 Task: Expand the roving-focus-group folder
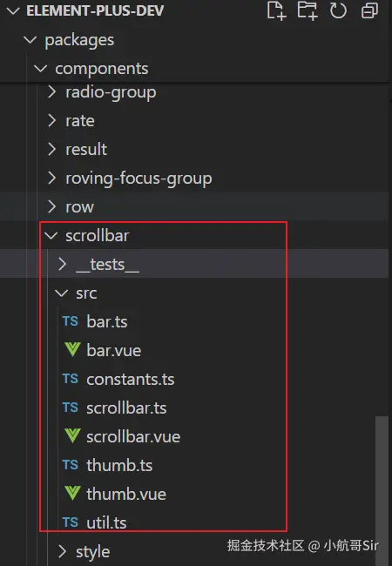(x=52, y=178)
